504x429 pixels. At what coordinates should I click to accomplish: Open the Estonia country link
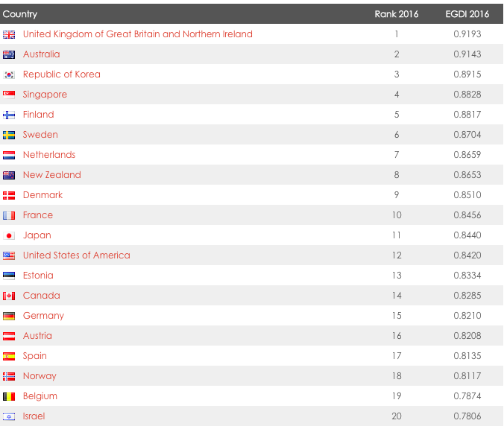pyautogui.click(x=38, y=276)
